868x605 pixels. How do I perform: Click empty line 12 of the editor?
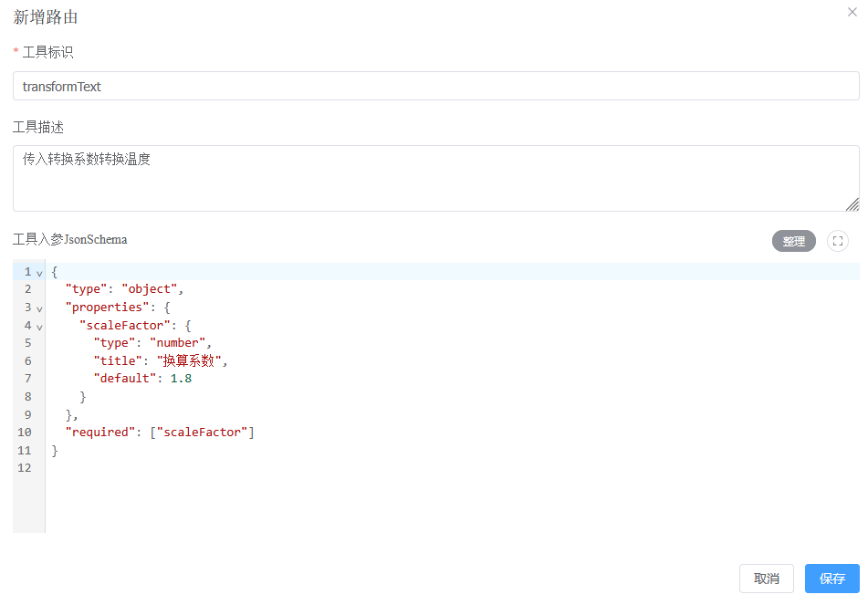pos(137,467)
